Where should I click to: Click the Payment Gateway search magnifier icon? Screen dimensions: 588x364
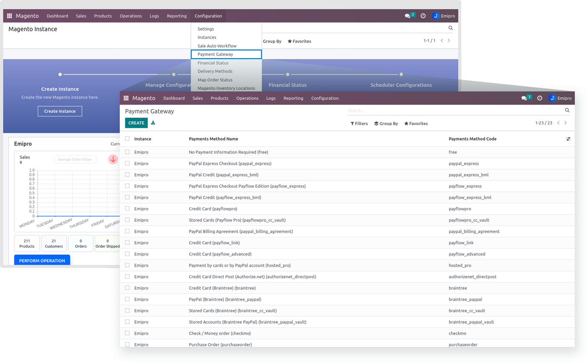tap(567, 110)
